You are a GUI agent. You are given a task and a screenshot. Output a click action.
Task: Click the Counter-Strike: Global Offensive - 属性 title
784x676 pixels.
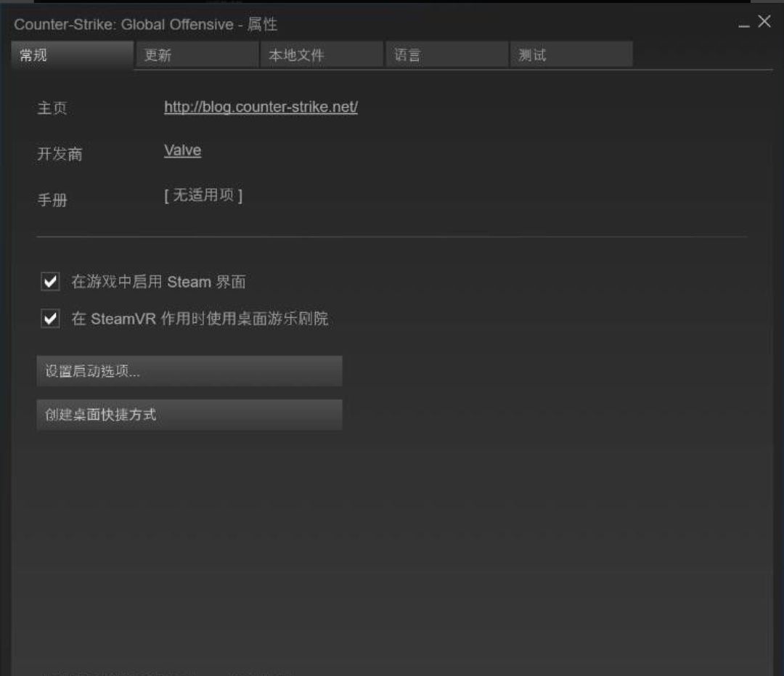[145, 25]
